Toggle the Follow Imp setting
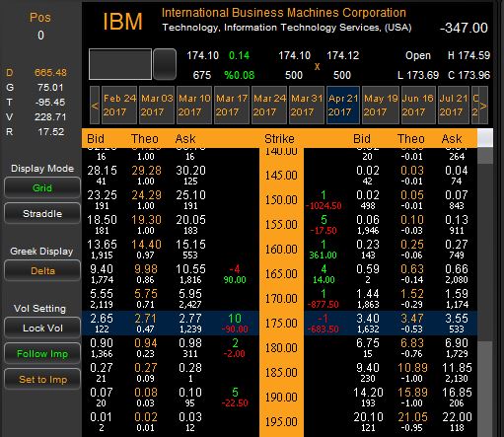This screenshot has width=504, height=437. click(42, 354)
